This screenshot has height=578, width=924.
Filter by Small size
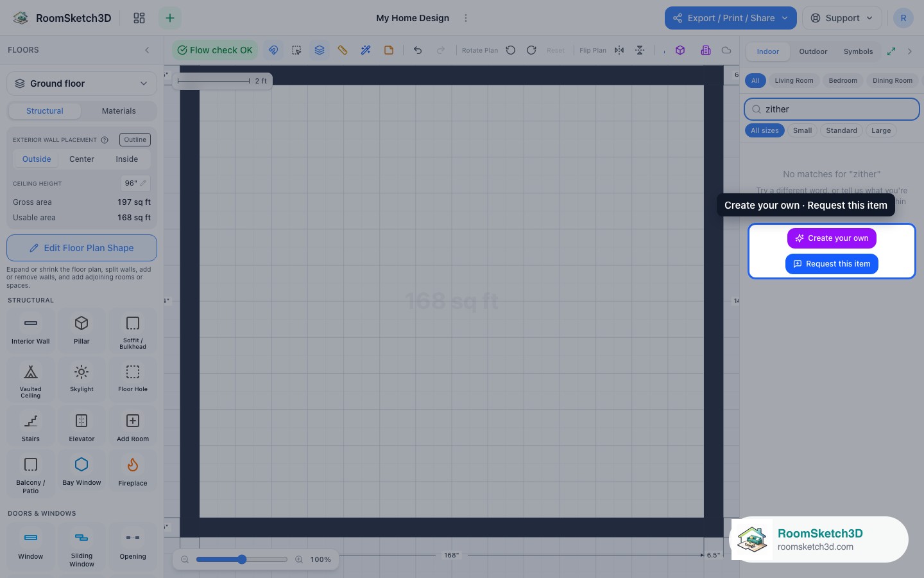point(802,130)
